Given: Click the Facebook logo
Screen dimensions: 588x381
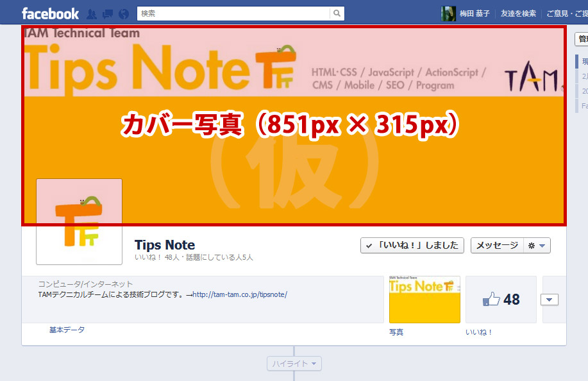Looking at the screenshot, I should [x=50, y=14].
